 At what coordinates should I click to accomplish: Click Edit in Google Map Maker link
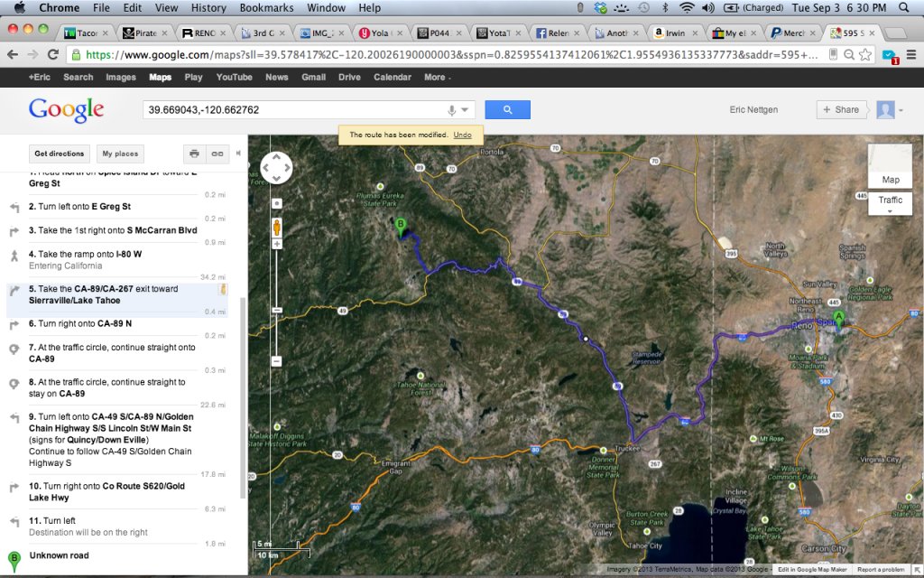pos(812,570)
